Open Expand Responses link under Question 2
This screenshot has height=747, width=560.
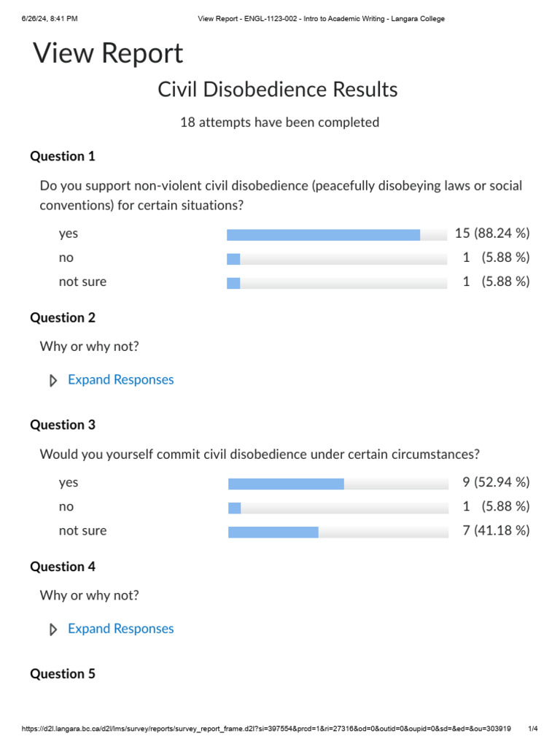pos(120,379)
